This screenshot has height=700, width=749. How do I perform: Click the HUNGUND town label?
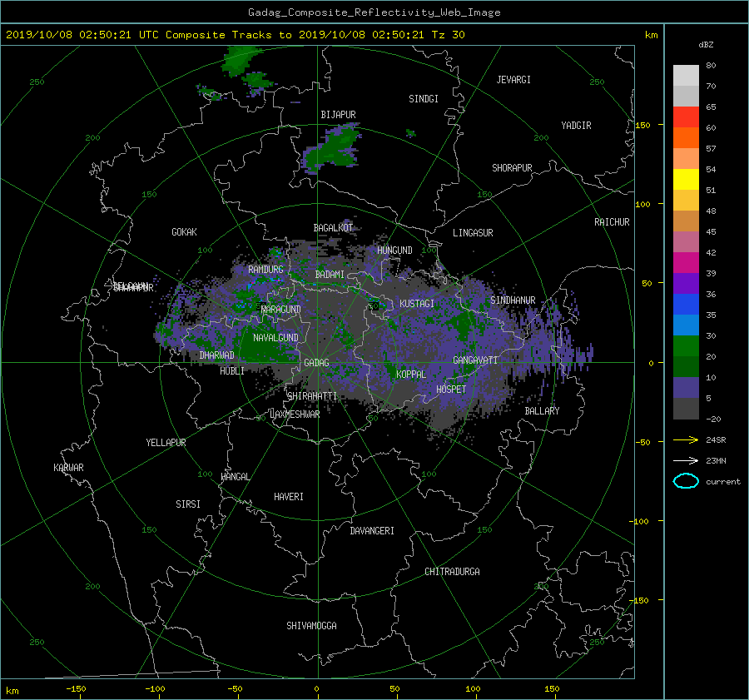coord(394,251)
